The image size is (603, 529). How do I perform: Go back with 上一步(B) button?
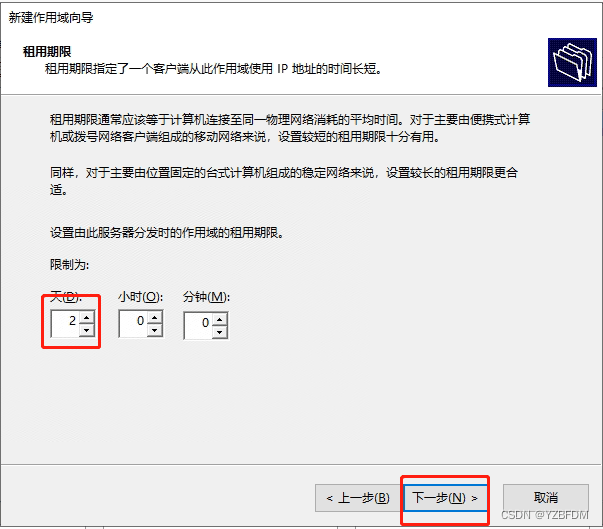pos(358,498)
